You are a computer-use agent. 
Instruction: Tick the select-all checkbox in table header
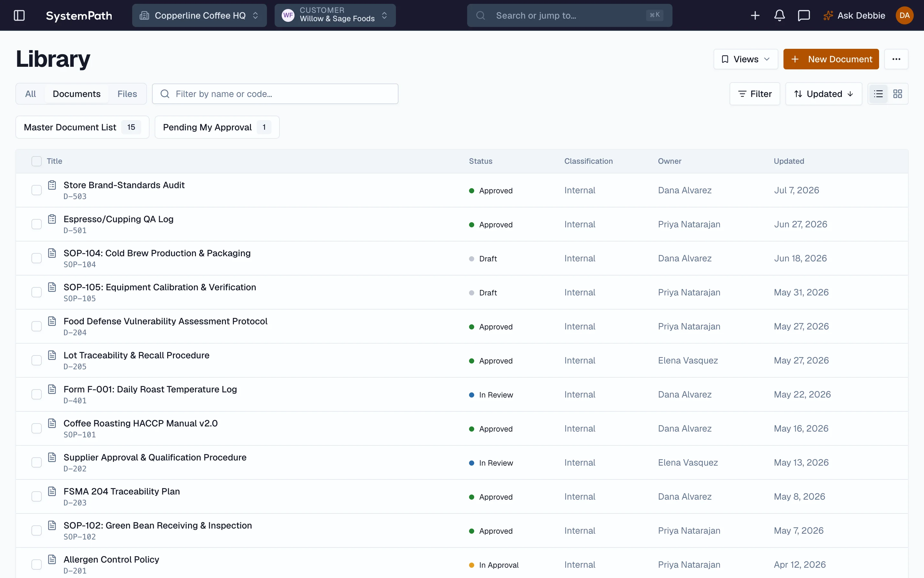(x=36, y=161)
